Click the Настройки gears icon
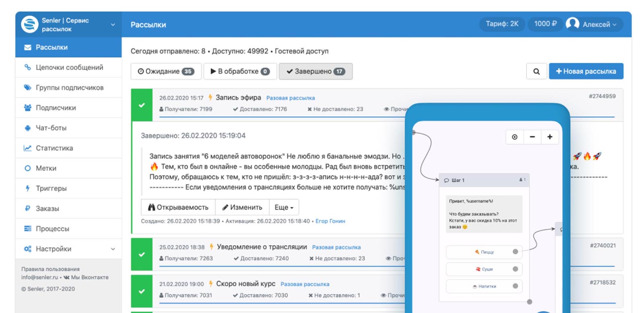Screen dimensions: 644x313 (x=27, y=249)
